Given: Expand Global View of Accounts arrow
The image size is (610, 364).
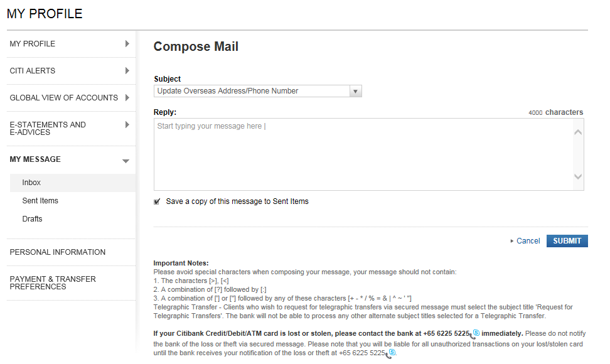Looking at the screenshot, I should (x=127, y=98).
